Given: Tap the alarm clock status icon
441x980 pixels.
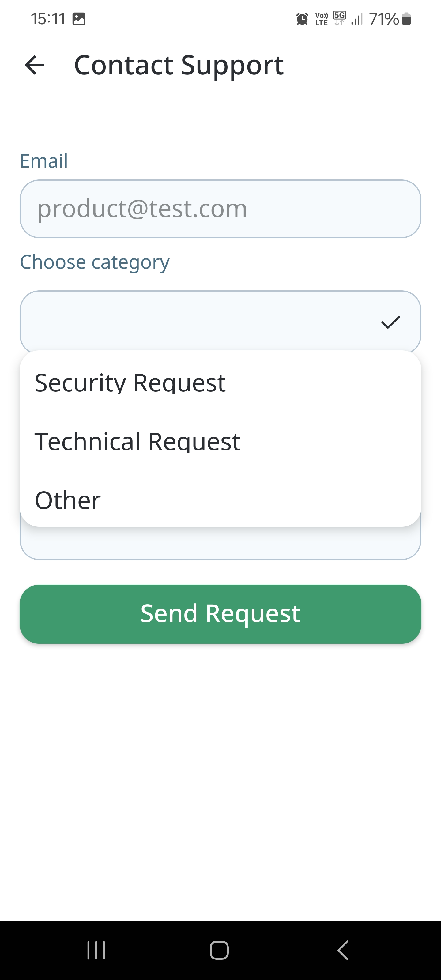Looking at the screenshot, I should click(302, 19).
